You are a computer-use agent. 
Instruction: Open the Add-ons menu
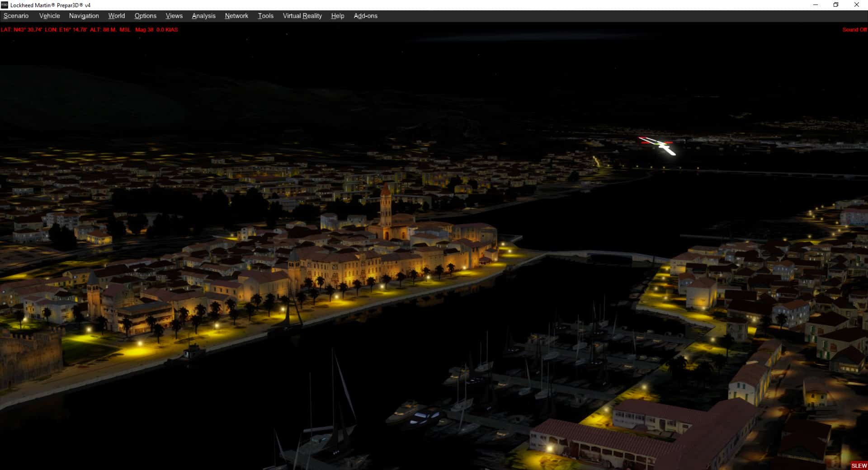[x=365, y=16]
